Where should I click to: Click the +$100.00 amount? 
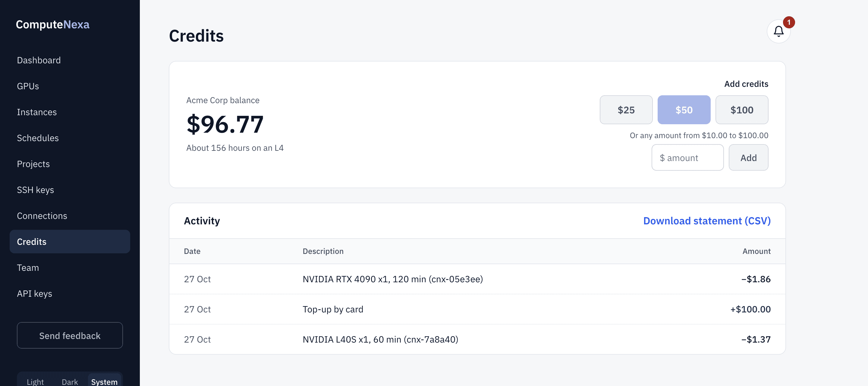click(750, 309)
